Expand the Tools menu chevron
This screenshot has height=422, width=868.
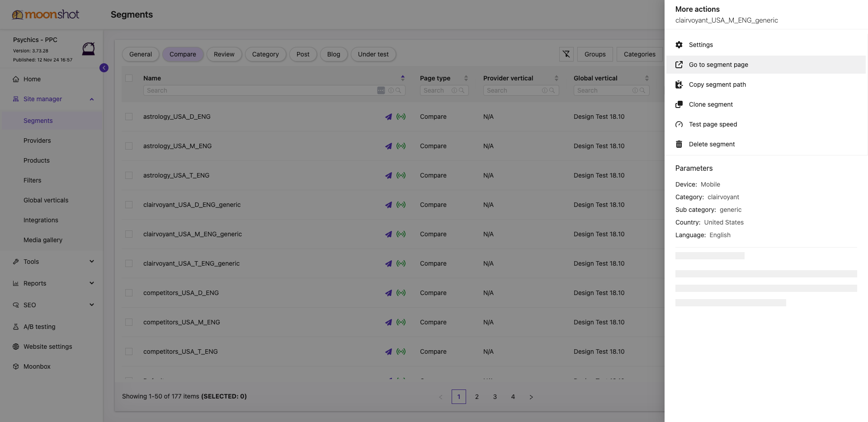92,262
